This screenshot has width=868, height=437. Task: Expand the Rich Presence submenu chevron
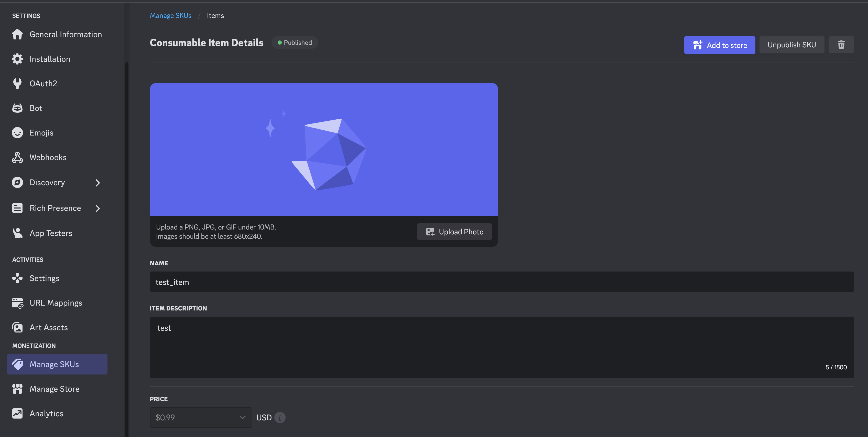coord(98,209)
